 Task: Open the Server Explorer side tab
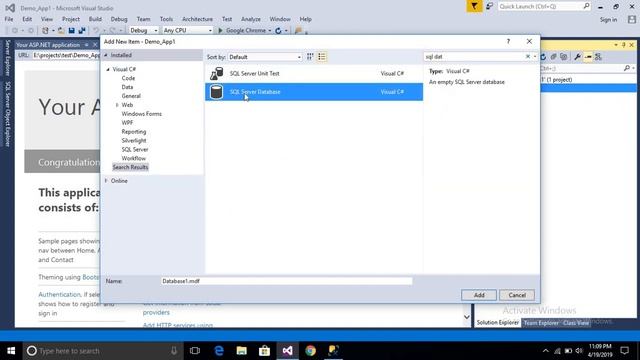coord(8,58)
